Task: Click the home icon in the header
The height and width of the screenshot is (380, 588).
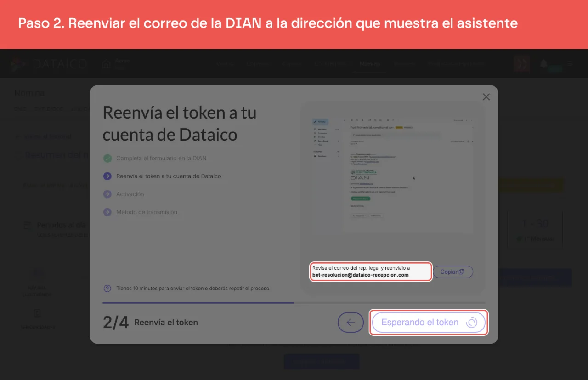Action: (x=107, y=64)
